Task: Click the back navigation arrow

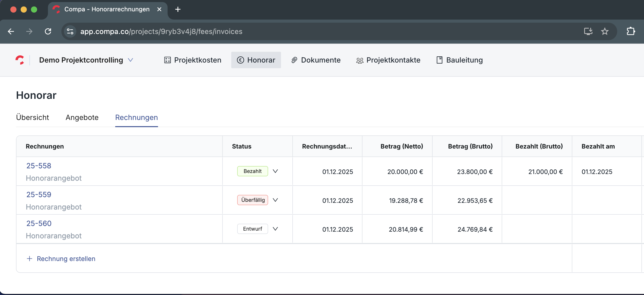Action: click(x=11, y=31)
